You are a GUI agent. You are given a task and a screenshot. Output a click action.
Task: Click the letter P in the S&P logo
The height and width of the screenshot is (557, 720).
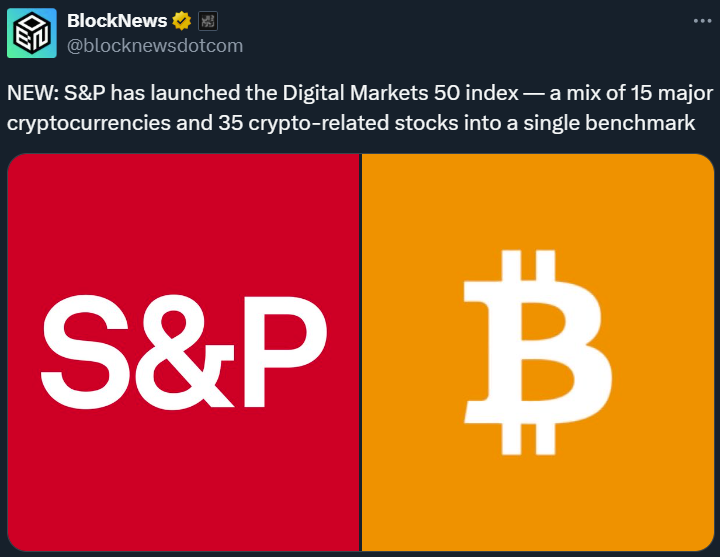click(283, 348)
